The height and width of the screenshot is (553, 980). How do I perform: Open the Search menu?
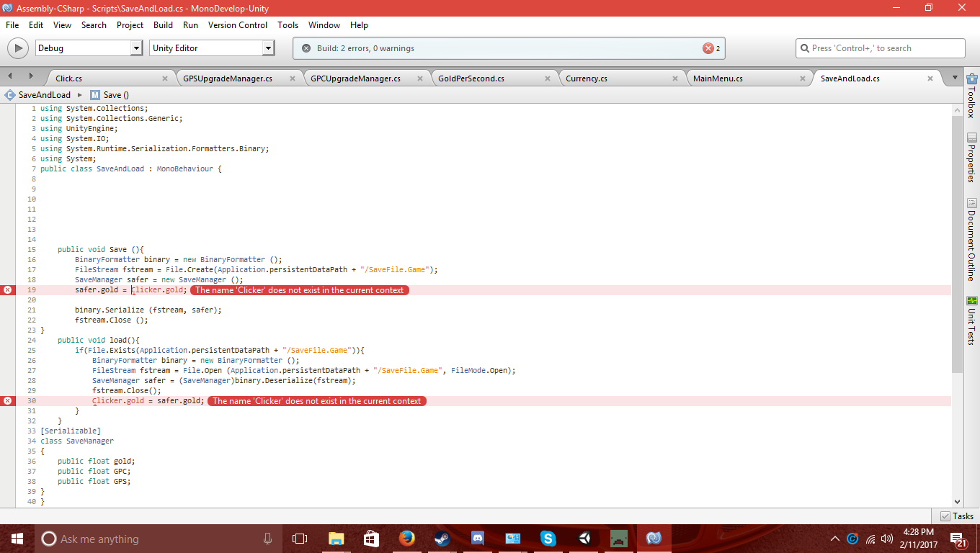(94, 24)
